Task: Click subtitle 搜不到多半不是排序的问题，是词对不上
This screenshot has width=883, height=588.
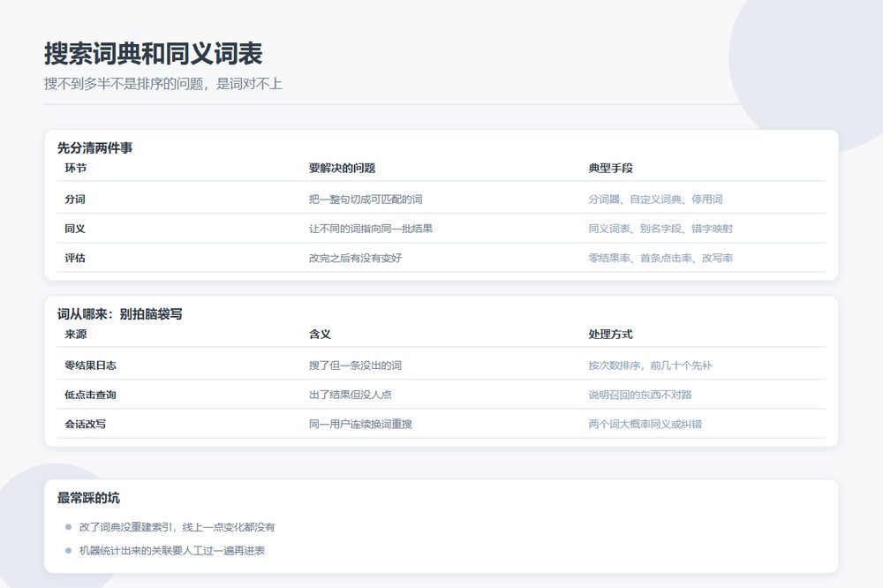Action: coord(163,84)
